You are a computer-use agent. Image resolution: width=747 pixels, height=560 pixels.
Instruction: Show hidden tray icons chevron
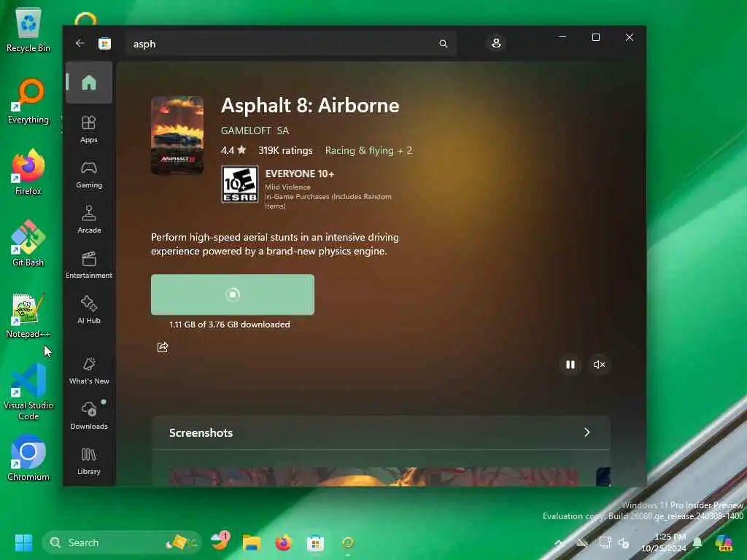pos(559,542)
